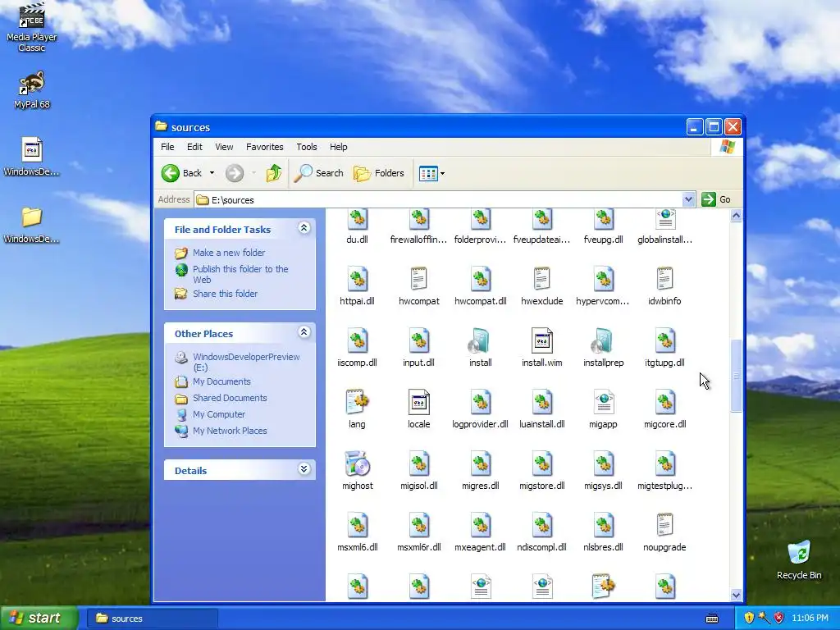
Task: Select the luainstall.dll file
Action: pos(541,409)
